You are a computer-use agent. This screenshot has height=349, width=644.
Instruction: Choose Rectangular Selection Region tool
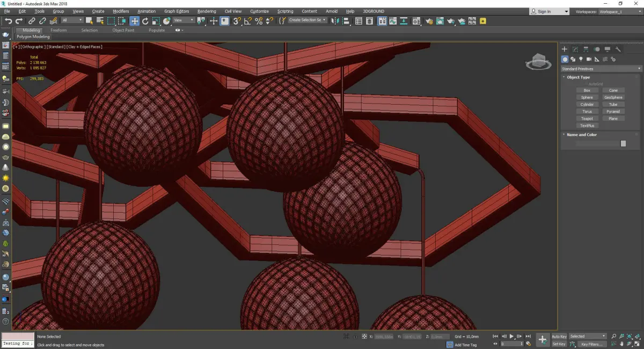point(111,21)
